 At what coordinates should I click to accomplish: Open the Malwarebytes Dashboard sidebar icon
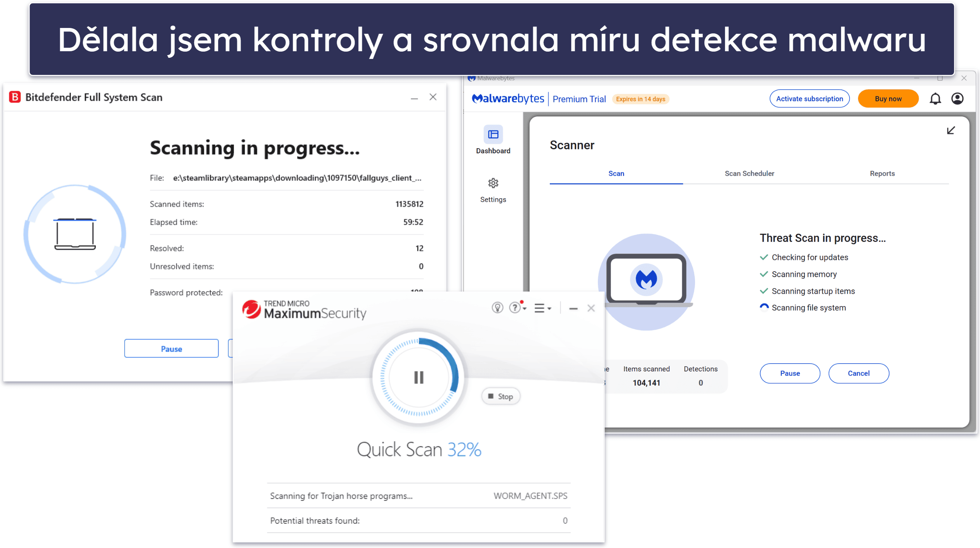(x=493, y=134)
